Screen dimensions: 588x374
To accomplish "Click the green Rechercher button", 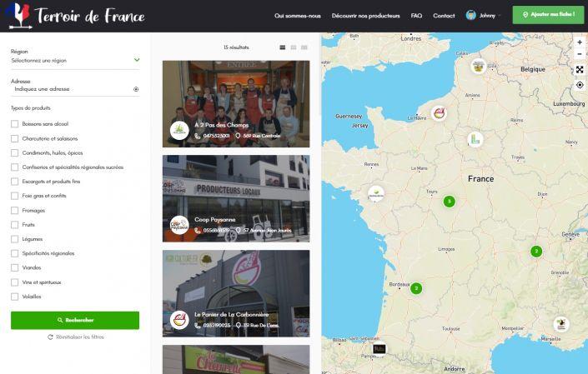I will [75, 320].
